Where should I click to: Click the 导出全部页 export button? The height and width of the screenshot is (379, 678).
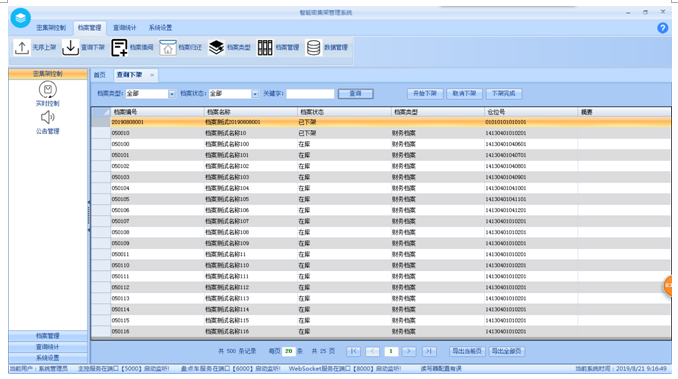click(507, 351)
